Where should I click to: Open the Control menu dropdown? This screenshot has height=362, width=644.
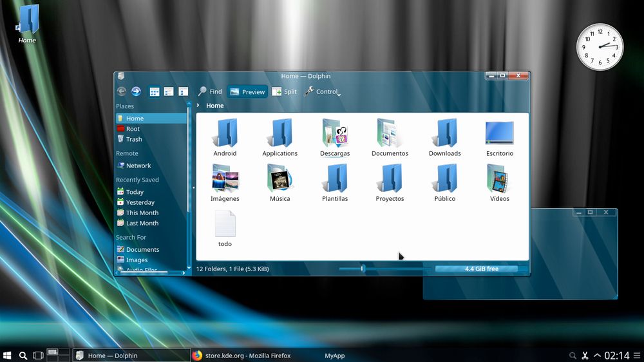323,91
